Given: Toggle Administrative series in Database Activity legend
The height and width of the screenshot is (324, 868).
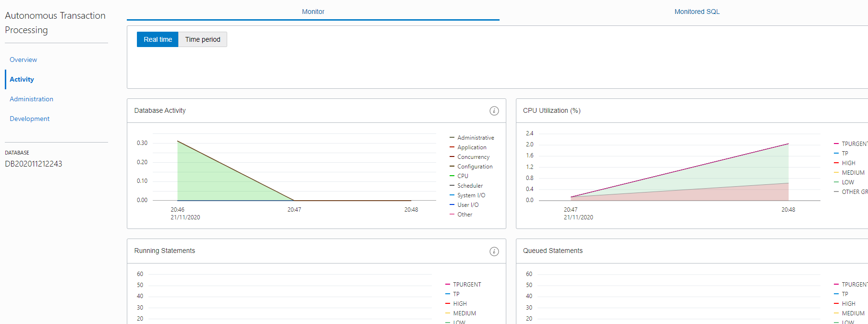Looking at the screenshot, I should [475, 138].
